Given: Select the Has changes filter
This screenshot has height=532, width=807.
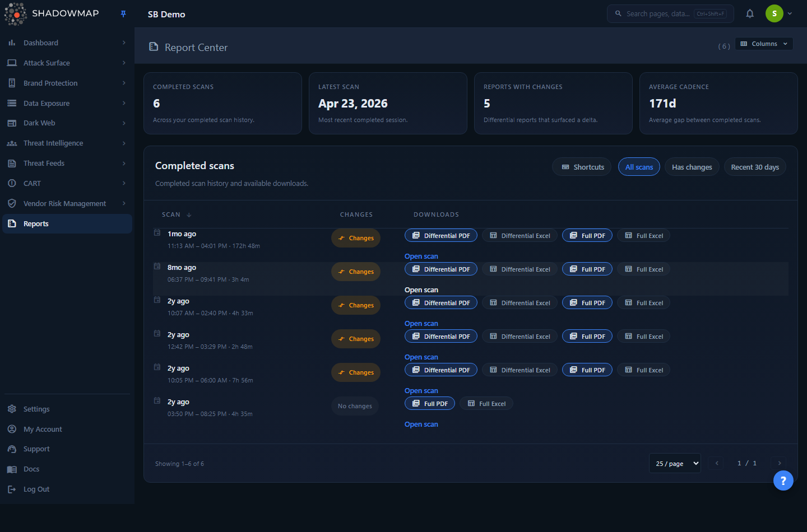Looking at the screenshot, I should coord(692,167).
